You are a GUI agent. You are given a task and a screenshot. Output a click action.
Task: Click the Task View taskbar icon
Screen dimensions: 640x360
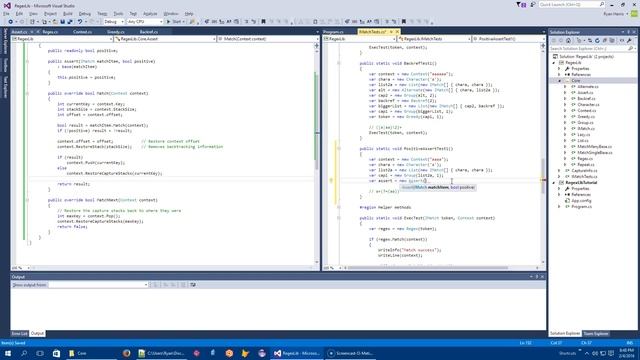[40, 353]
